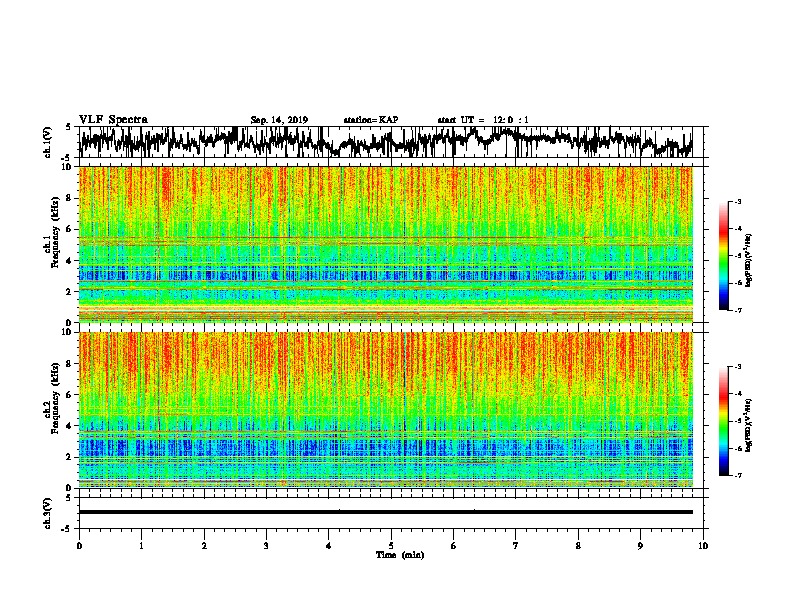Viewport: 792px width, 612px height.
Task: Click the ch.2 frequency axis '8' tick label
Action: pos(69,364)
